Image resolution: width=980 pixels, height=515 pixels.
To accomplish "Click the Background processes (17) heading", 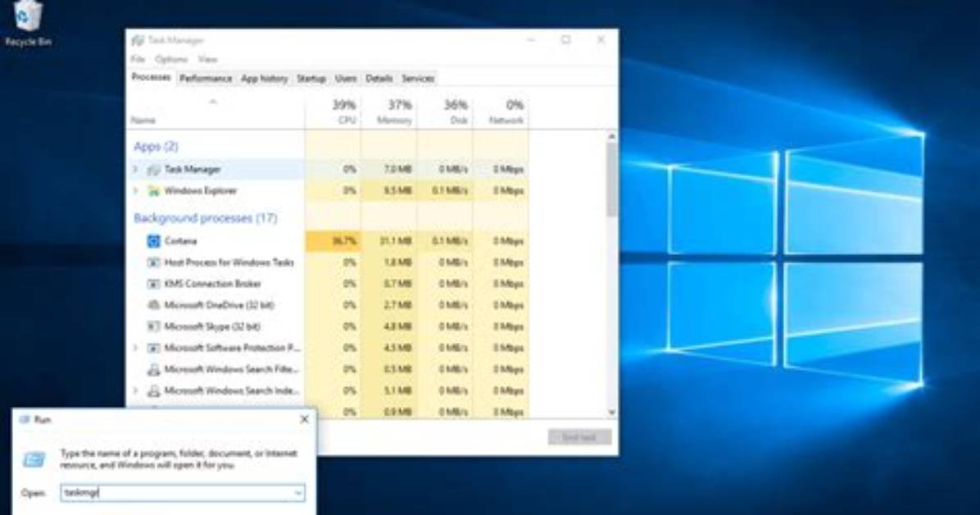I will pyautogui.click(x=205, y=218).
